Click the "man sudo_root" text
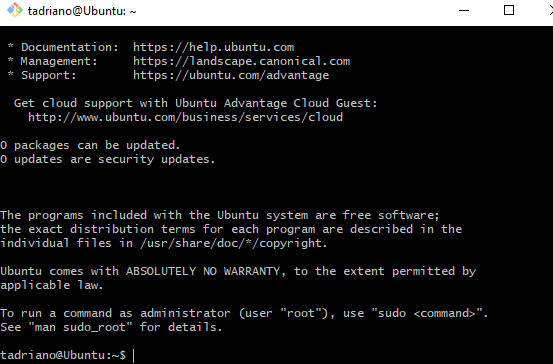The height and width of the screenshot is (364, 553). 80,327
